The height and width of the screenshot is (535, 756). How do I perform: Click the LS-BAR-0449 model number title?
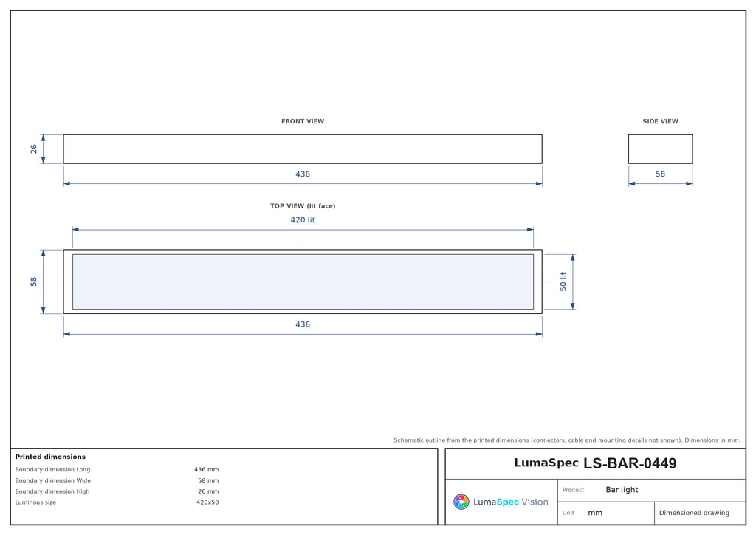(x=630, y=463)
